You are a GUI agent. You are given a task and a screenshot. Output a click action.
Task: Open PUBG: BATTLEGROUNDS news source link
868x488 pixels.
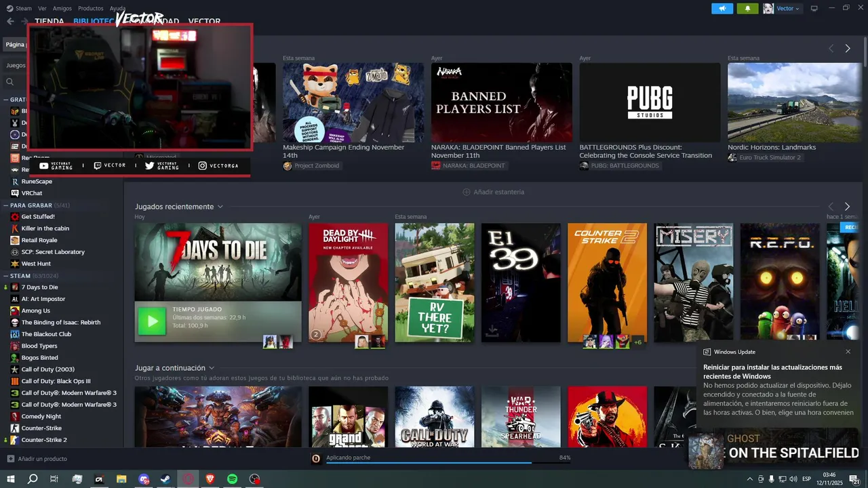[620, 165]
